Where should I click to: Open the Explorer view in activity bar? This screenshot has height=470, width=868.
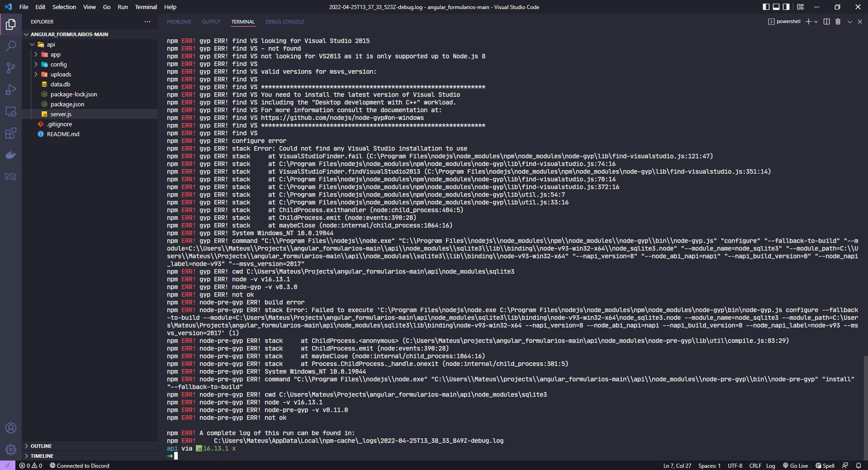coord(11,24)
